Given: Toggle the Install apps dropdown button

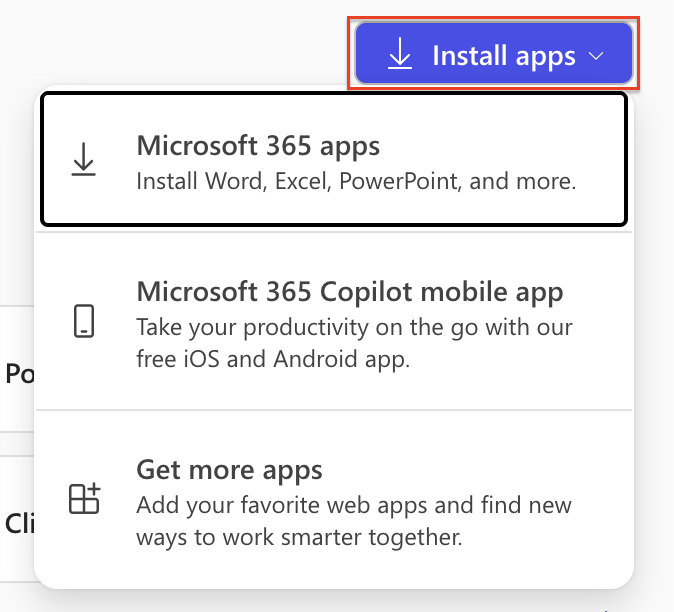Looking at the screenshot, I should [494, 55].
